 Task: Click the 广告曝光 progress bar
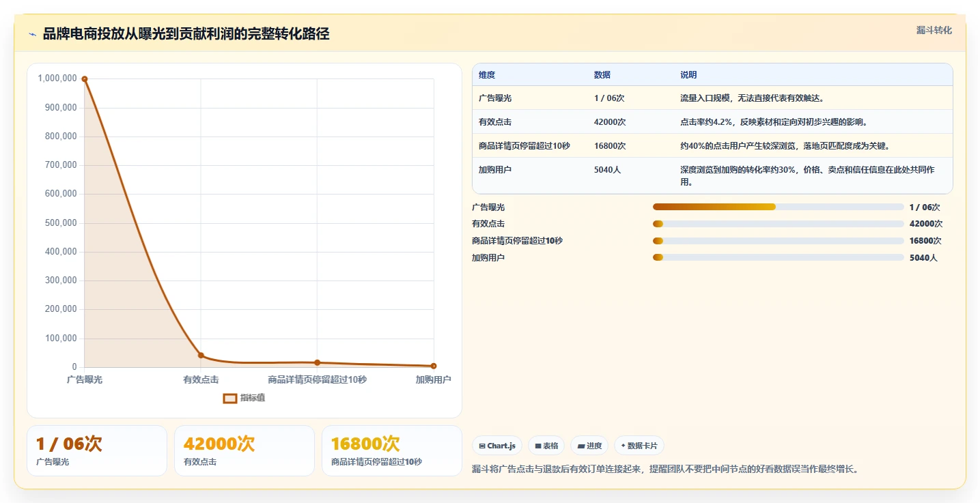(779, 207)
